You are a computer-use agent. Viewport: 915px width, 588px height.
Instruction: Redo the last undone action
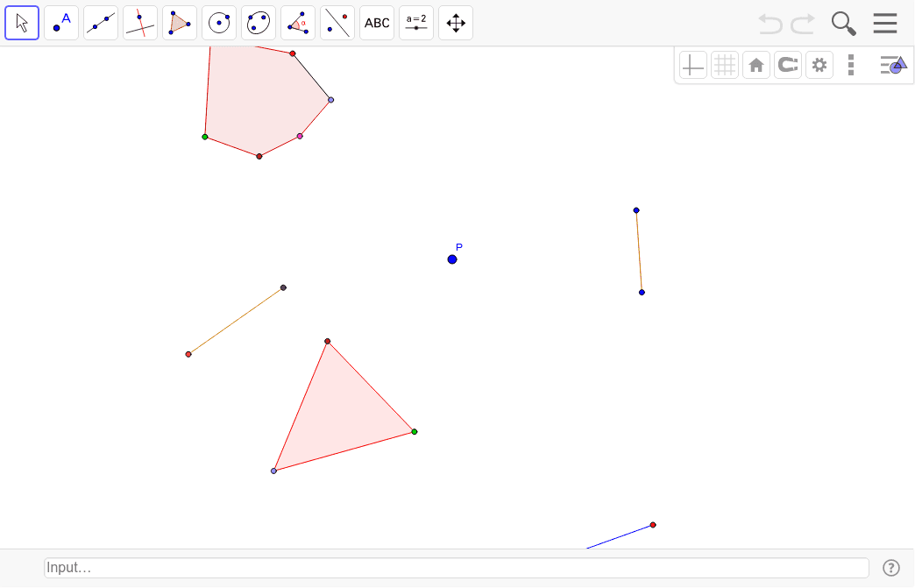pyautogui.click(x=802, y=24)
